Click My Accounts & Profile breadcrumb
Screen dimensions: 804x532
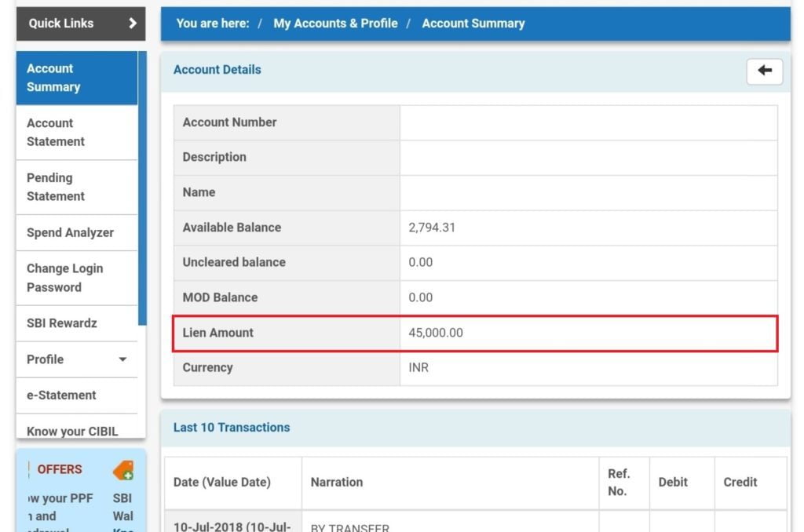point(335,24)
